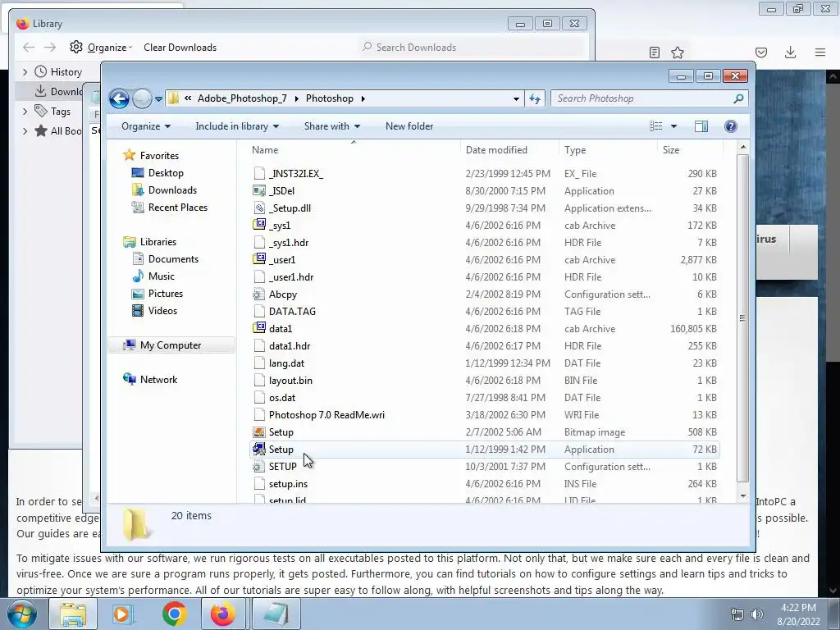Open Organize menu in Library window
The width and height of the screenshot is (840, 630).
click(x=101, y=47)
